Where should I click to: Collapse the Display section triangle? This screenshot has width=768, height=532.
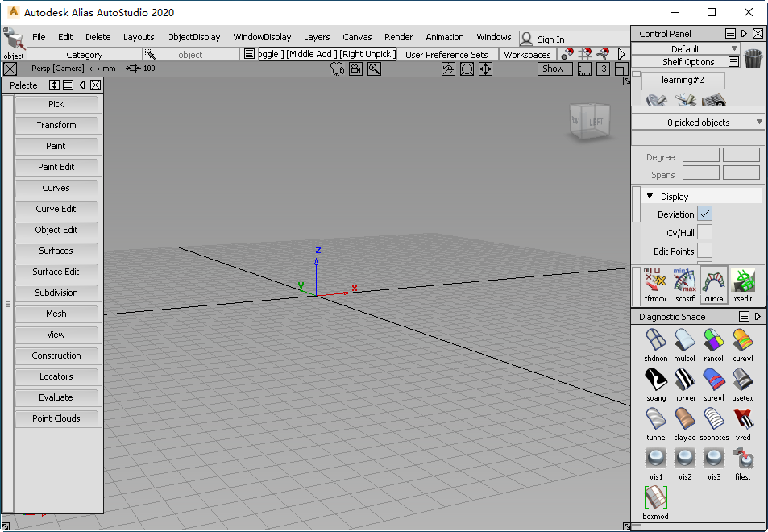649,197
